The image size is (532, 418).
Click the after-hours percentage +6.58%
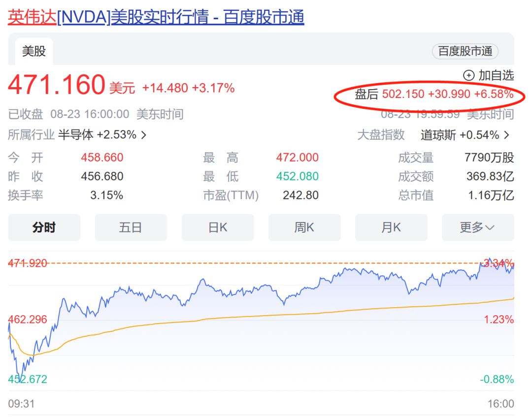click(494, 94)
